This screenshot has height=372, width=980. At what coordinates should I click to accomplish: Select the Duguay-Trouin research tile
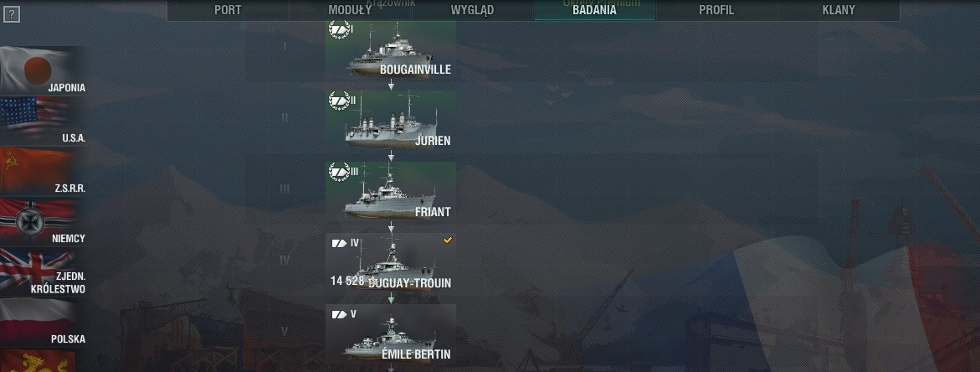pyautogui.click(x=391, y=262)
